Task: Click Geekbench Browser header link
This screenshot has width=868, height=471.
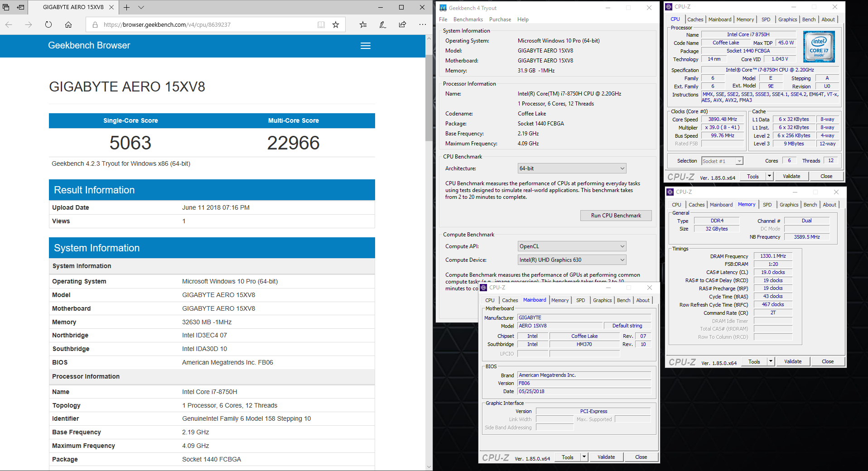Action: 89,45
